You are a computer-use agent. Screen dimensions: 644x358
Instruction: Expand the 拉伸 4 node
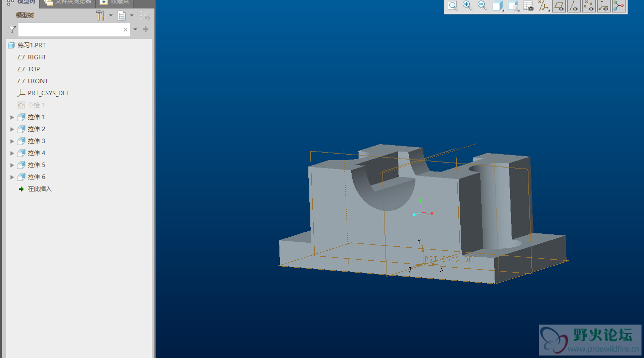[12, 153]
